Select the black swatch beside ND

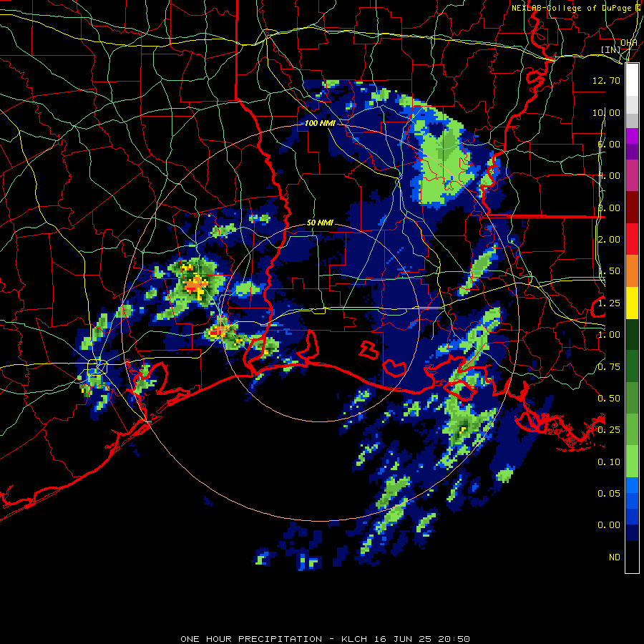(632, 557)
